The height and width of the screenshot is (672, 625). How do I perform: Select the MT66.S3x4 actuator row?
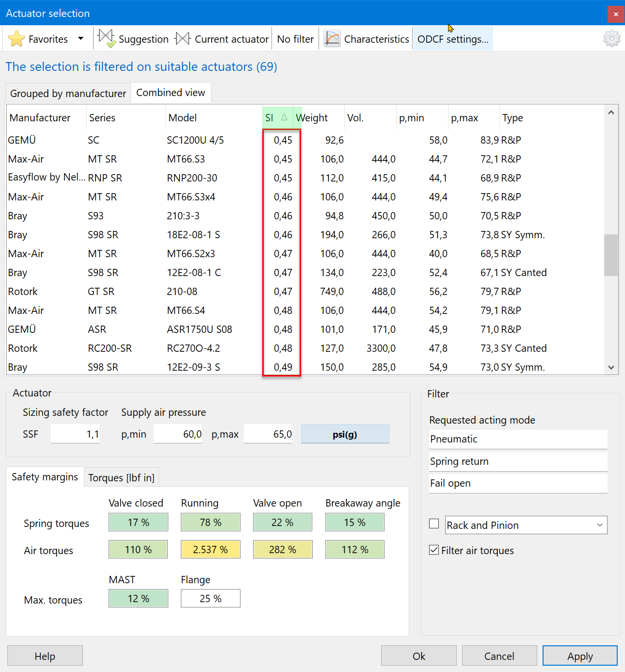(x=305, y=197)
